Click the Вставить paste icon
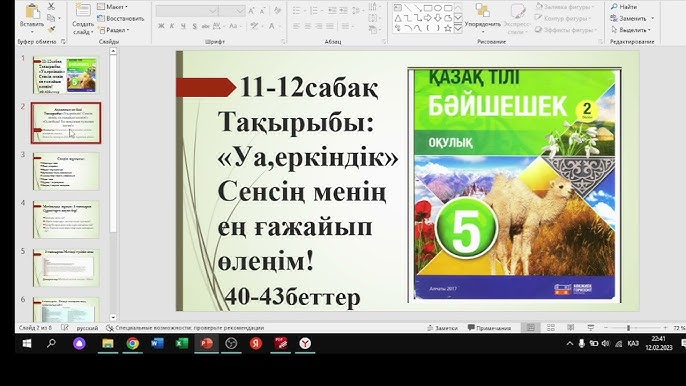 pos(32,12)
